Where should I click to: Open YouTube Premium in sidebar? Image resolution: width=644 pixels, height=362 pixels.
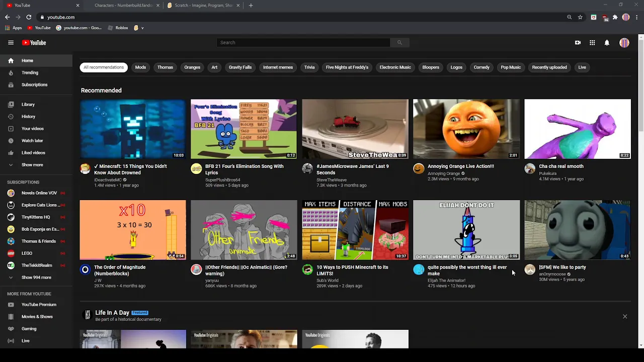coord(36,305)
